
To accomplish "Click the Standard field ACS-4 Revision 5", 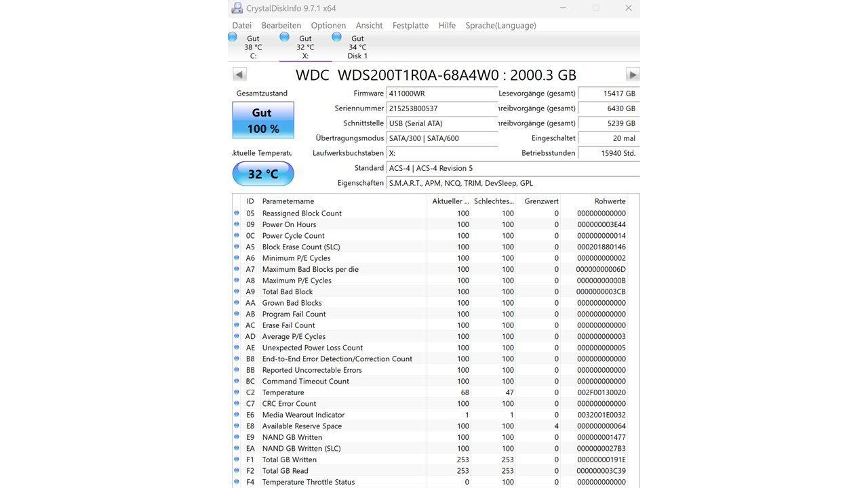I will (x=513, y=168).
